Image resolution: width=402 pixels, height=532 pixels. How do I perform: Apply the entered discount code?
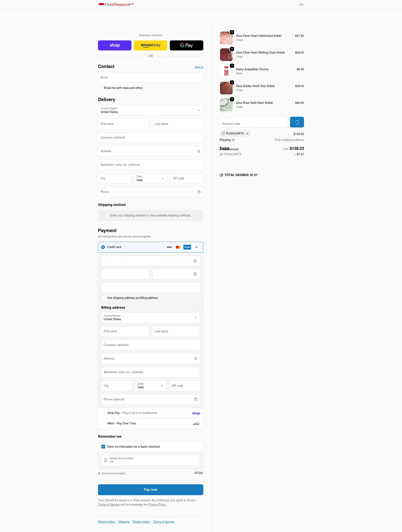[297, 122]
